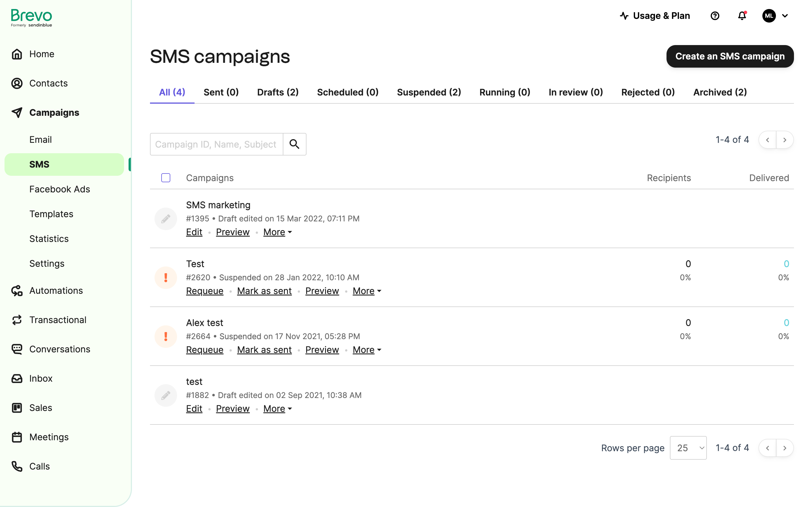Click pencil icon of SMS marketing draft
812x507 pixels.
click(x=166, y=219)
